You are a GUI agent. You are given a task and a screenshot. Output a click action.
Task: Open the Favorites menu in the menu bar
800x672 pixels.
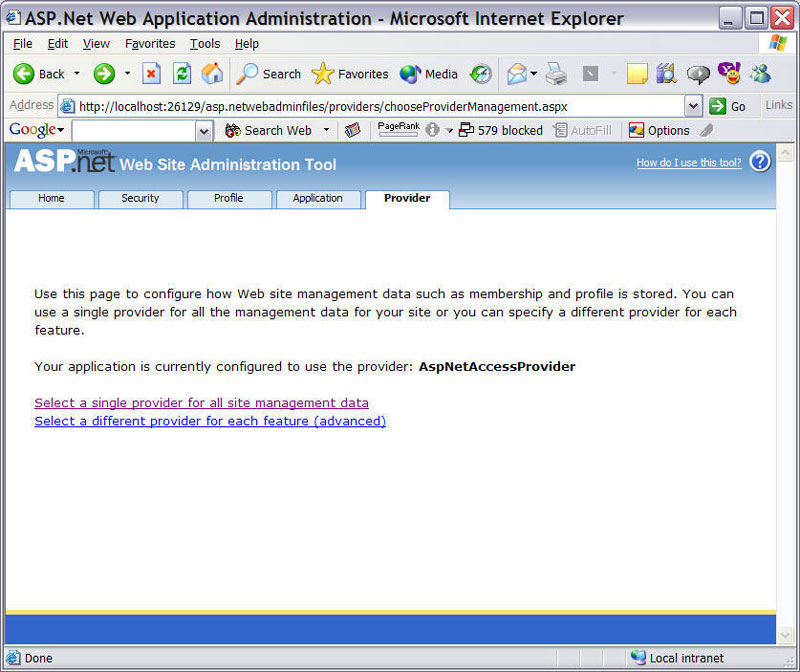click(150, 44)
